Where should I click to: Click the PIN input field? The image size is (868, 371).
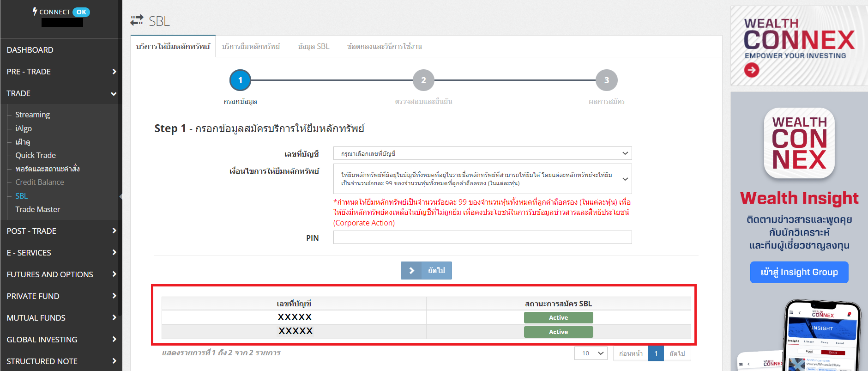click(482, 237)
